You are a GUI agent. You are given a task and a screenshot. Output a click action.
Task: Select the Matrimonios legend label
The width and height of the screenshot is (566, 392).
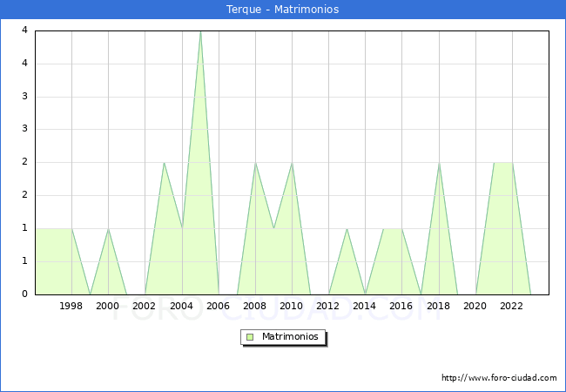[x=290, y=336]
